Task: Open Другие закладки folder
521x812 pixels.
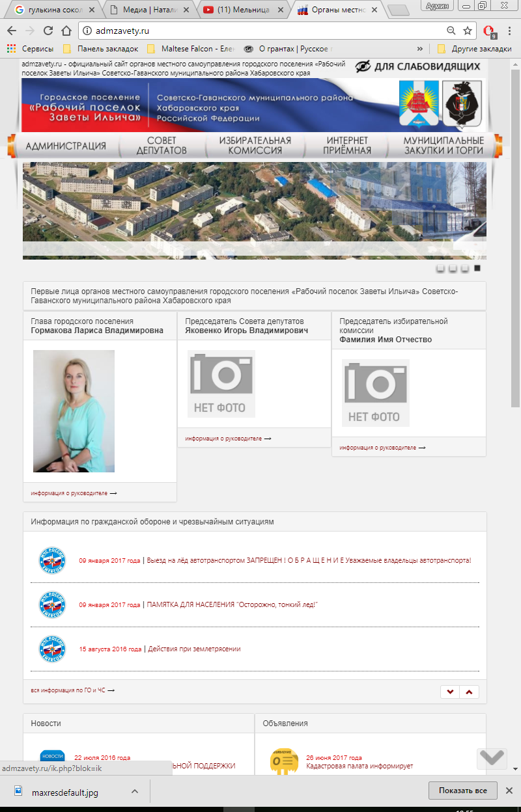Action: pyautogui.click(x=475, y=49)
